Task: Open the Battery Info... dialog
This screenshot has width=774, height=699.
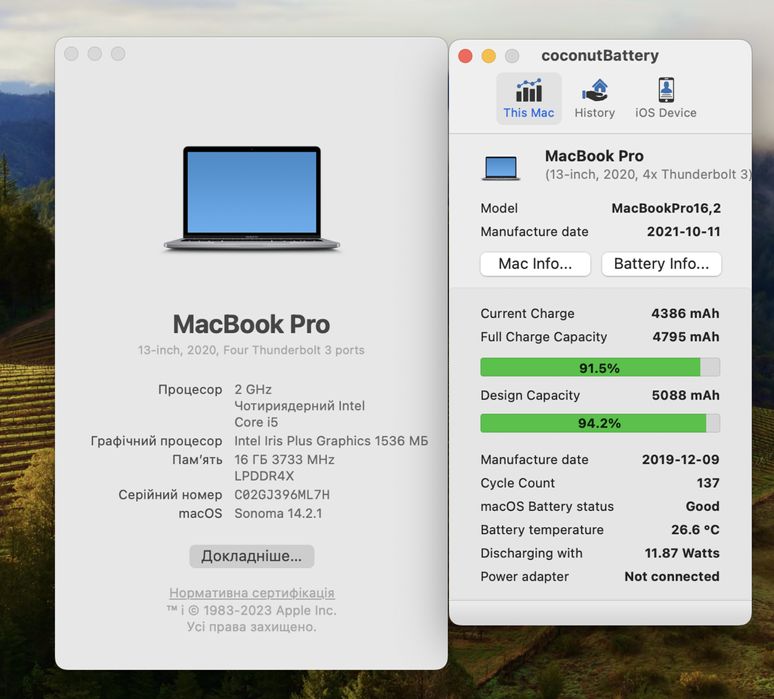Action: 661,264
